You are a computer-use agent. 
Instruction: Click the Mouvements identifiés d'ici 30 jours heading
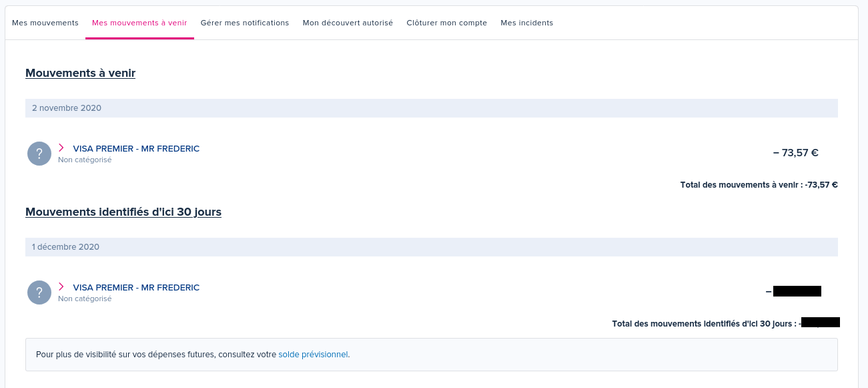pos(123,212)
